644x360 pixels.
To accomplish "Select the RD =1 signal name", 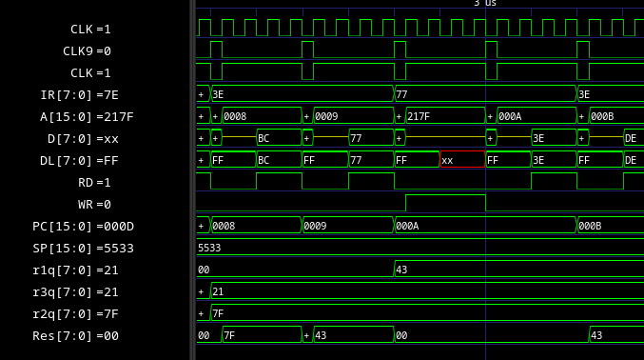I will [x=94, y=182].
